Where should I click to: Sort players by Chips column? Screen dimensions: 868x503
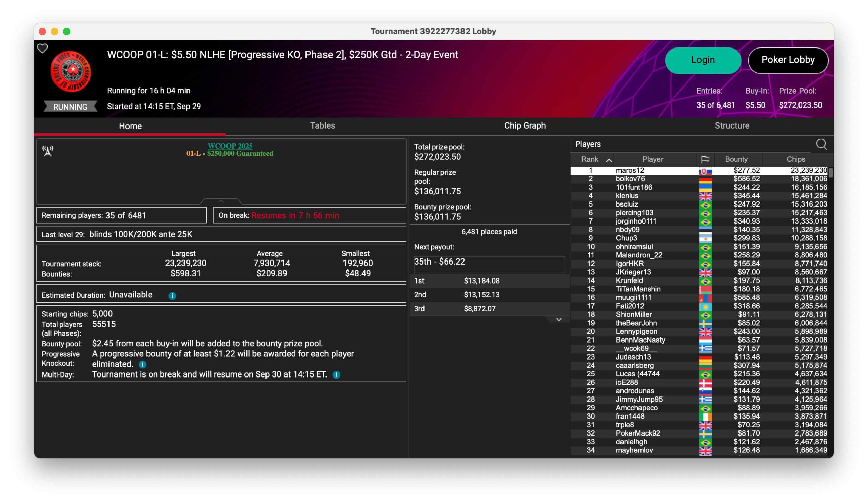(x=795, y=159)
